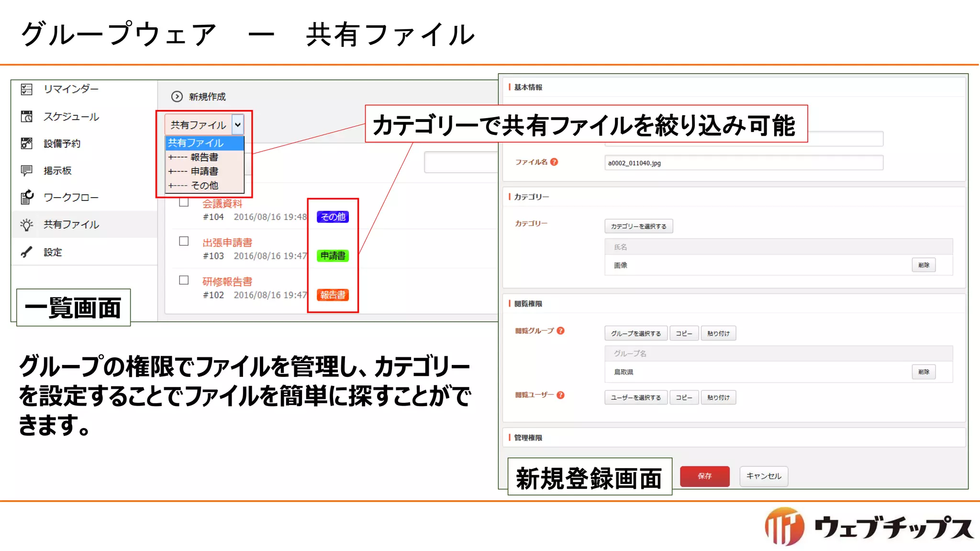Expand the 共有ファイル category dropdown arrow
The image size is (980, 551).
(238, 125)
